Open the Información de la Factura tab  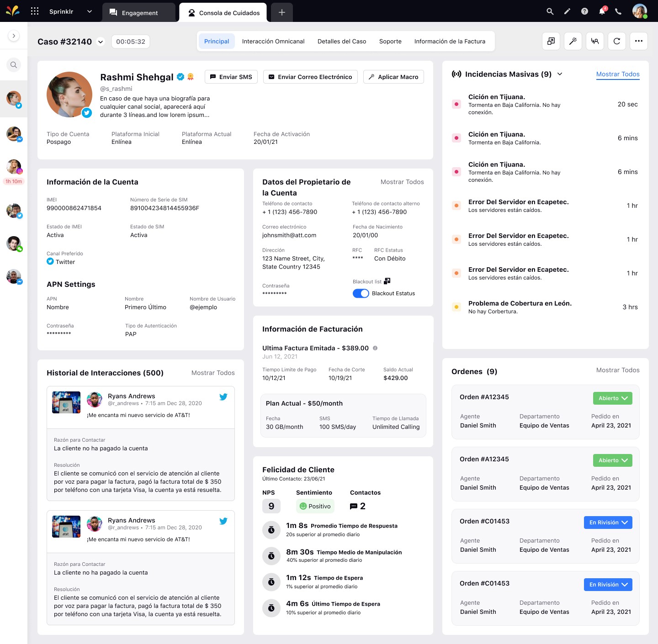[450, 41]
